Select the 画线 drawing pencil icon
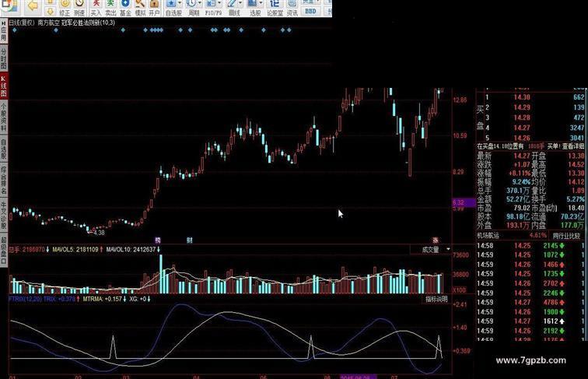Image resolution: width=588 pixels, height=379 pixels. pyautogui.click(x=232, y=5)
